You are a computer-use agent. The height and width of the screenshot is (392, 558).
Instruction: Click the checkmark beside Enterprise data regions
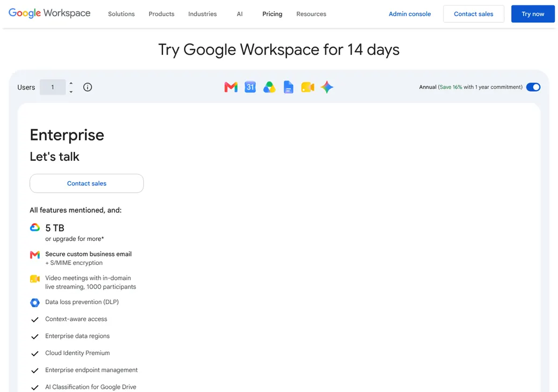(x=35, y=337)
